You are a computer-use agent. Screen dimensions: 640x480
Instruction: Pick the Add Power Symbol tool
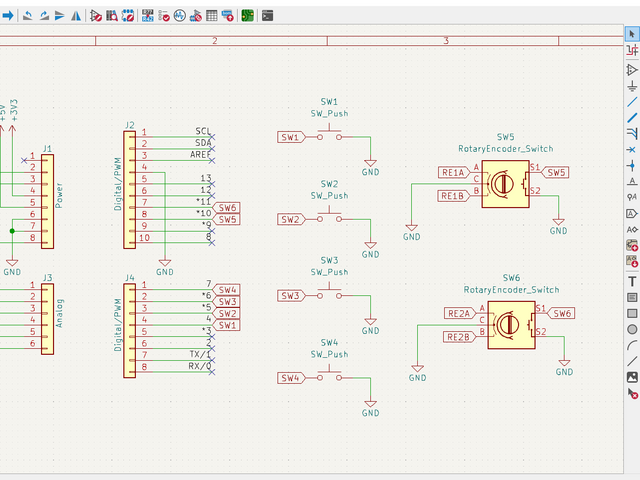tap(632, 85)
